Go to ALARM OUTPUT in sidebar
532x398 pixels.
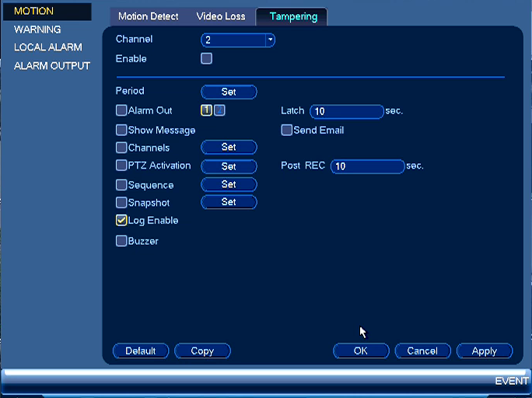coord(52,65)
